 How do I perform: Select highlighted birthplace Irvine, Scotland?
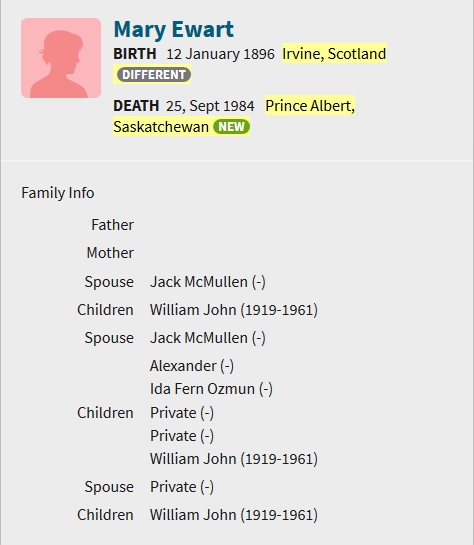click(x=334, y=54)
